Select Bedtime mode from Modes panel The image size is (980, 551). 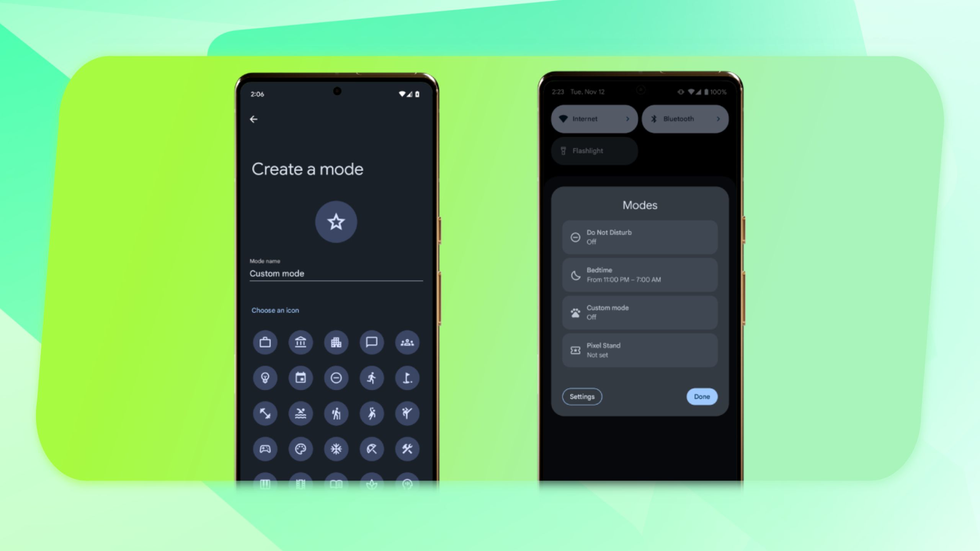coord(639,274)
